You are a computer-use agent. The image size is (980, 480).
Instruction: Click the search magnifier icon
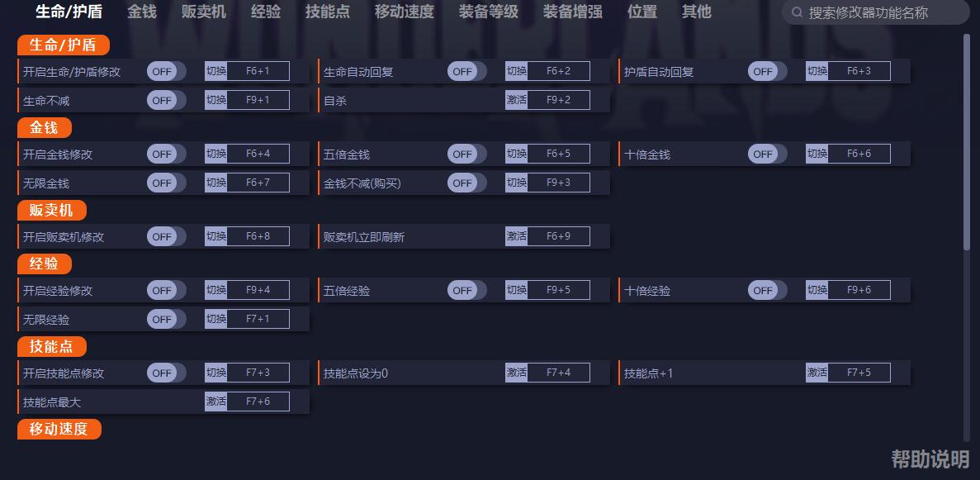click(x=797, y=12)
